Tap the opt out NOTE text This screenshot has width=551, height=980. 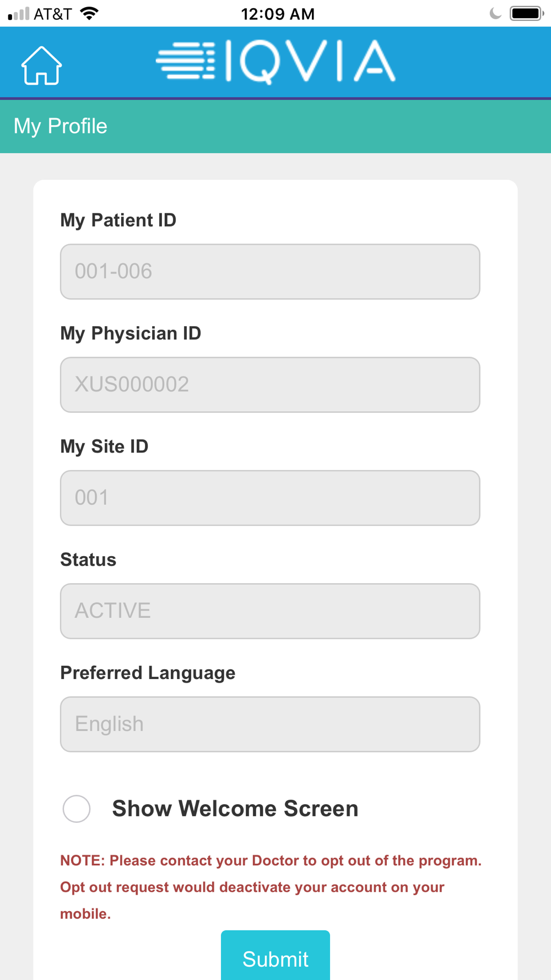click(x=271, y=887)
